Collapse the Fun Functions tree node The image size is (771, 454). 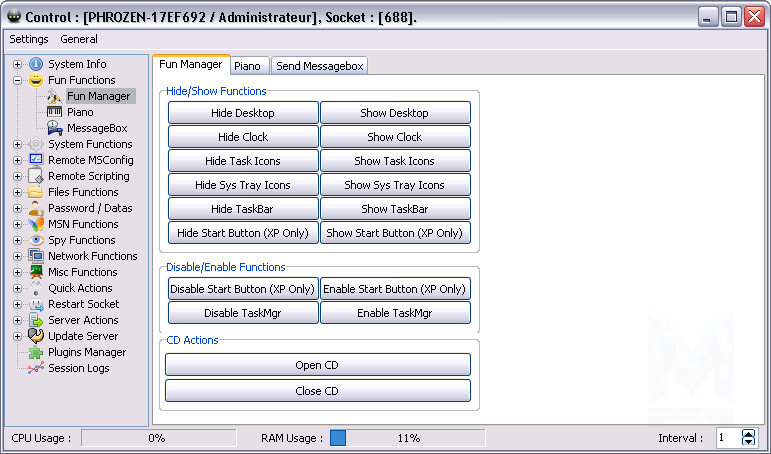pyautogui.click(x=17, y=80)
